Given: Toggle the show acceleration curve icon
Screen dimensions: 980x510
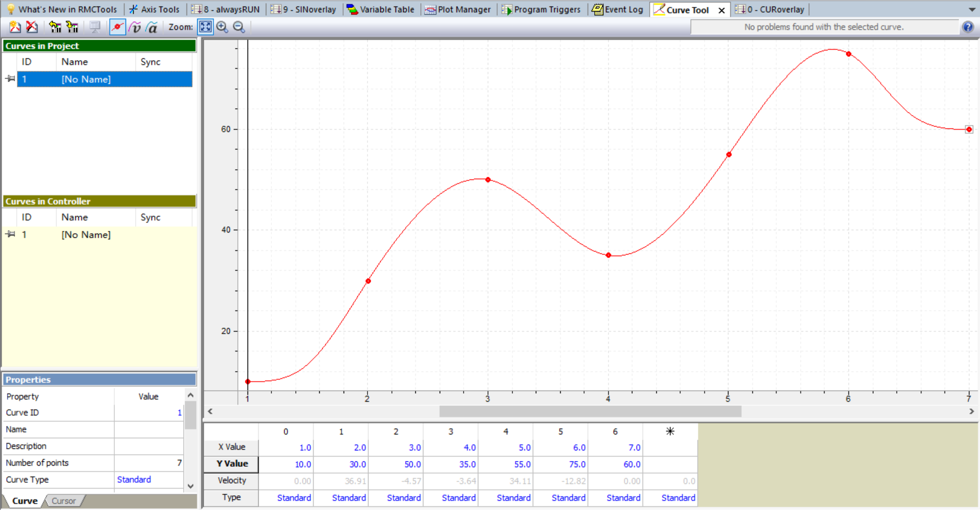Looking at the screenshot, I should click(151, 27).
